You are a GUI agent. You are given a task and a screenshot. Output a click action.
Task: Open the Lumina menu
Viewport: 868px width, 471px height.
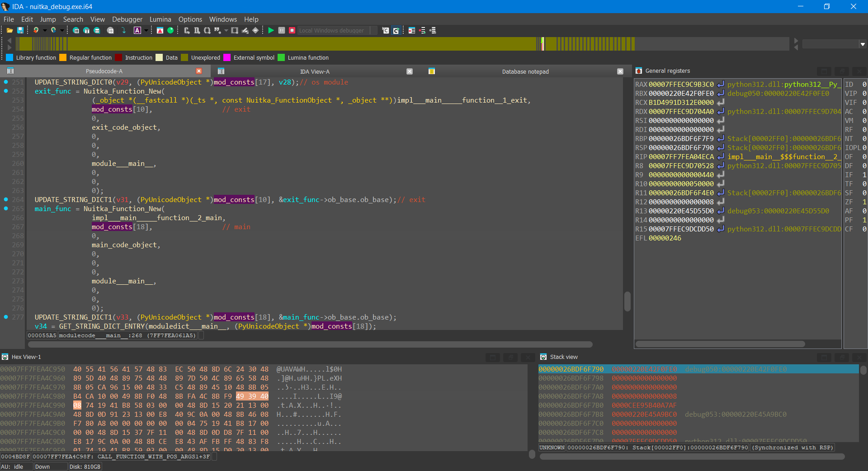[160, 19]
